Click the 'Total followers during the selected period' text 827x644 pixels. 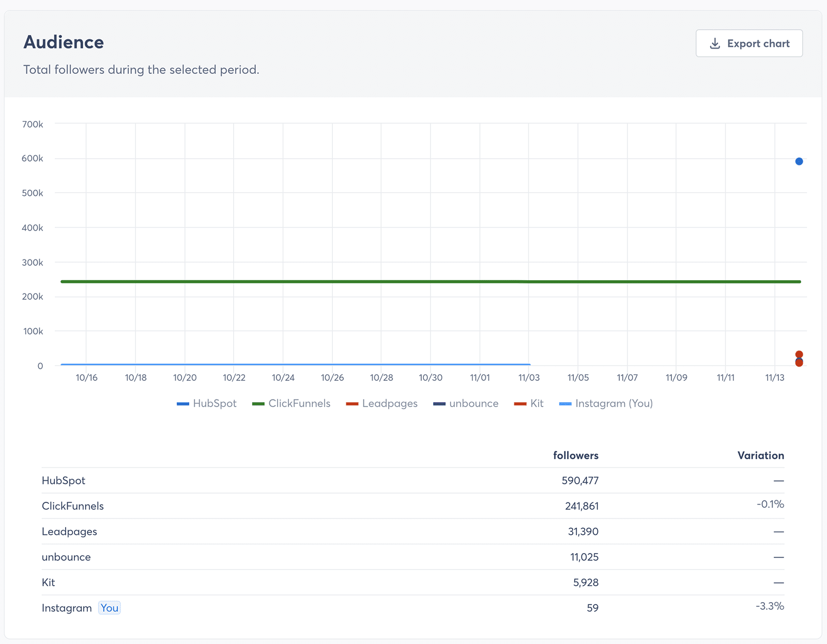tap(141, 70)
